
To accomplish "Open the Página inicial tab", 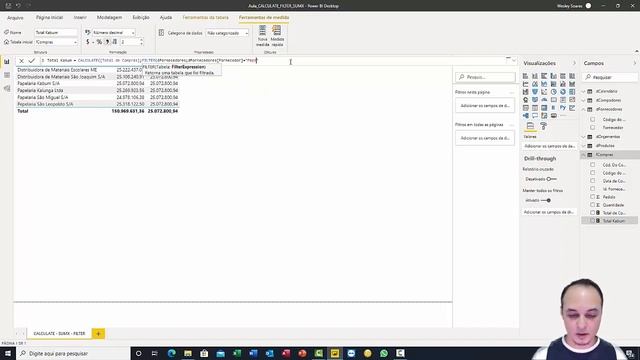I will [x=49, y=18].
